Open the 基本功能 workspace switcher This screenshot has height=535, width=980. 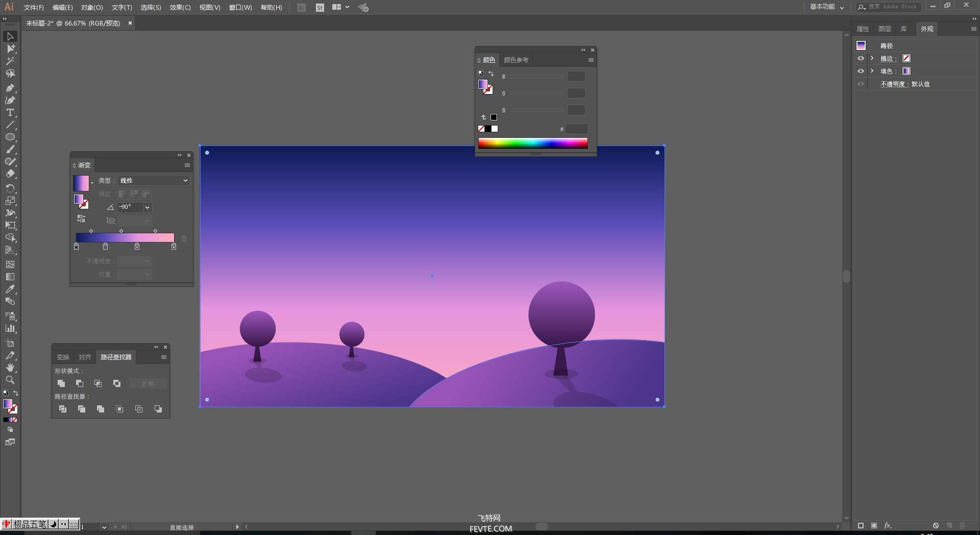(827, 7)
